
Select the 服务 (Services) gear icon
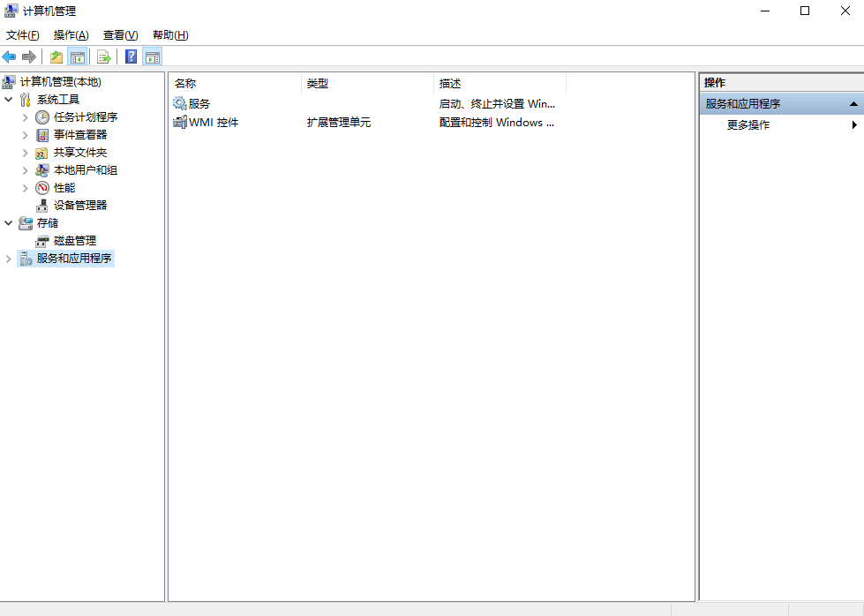pos(179,103)
